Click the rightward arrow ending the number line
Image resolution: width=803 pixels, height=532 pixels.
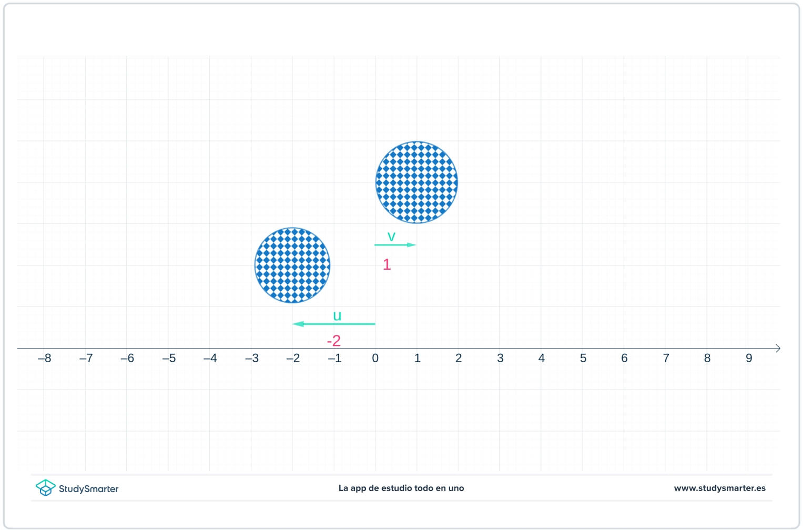[778, 347]
